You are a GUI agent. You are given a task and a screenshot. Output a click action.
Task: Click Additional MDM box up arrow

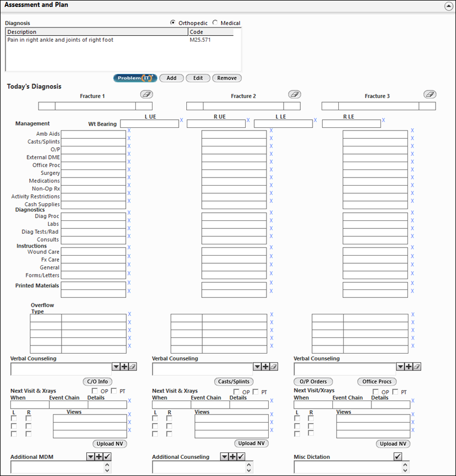[x=107, y=465]
